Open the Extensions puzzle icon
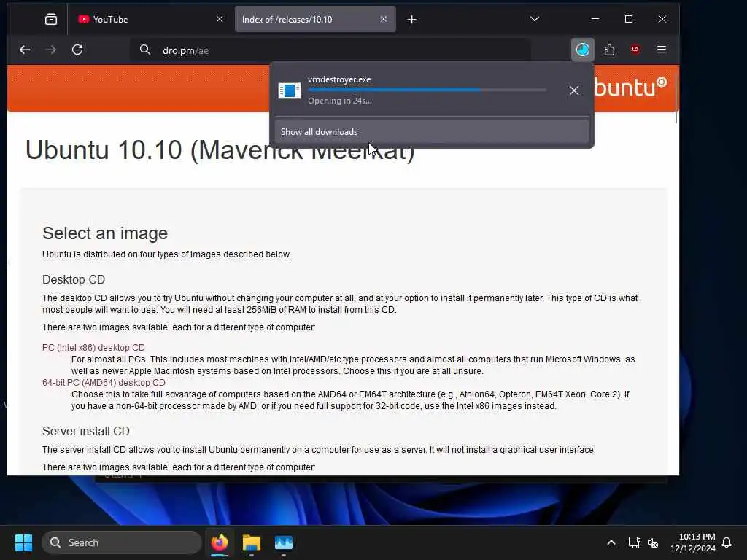 (609, 50)
